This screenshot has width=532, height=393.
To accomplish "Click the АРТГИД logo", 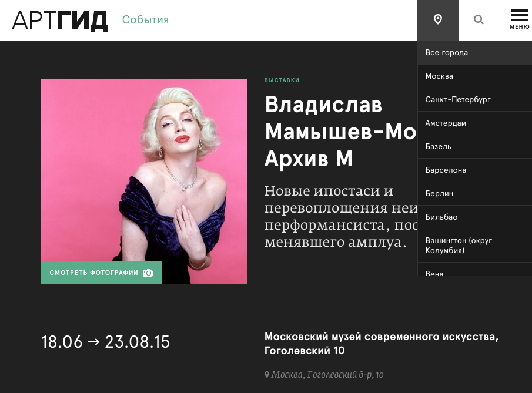I will tap(60, 21).
